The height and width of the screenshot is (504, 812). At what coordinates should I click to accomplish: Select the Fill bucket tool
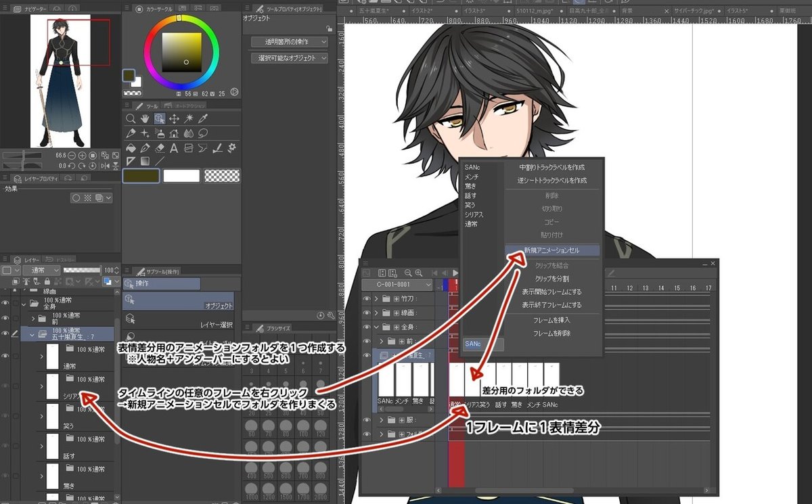[x=131, y=147]
